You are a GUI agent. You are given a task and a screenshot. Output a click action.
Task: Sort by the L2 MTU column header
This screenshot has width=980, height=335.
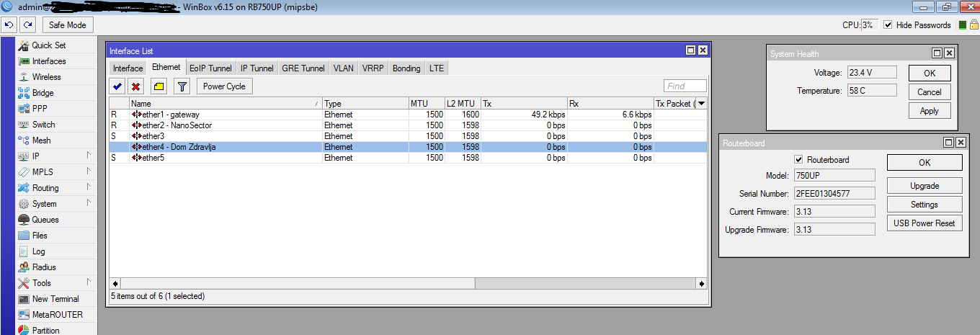[463, 104]
